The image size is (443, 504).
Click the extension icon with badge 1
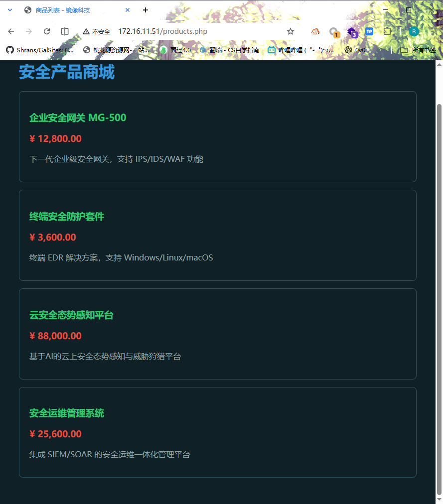tap(334, 32)
